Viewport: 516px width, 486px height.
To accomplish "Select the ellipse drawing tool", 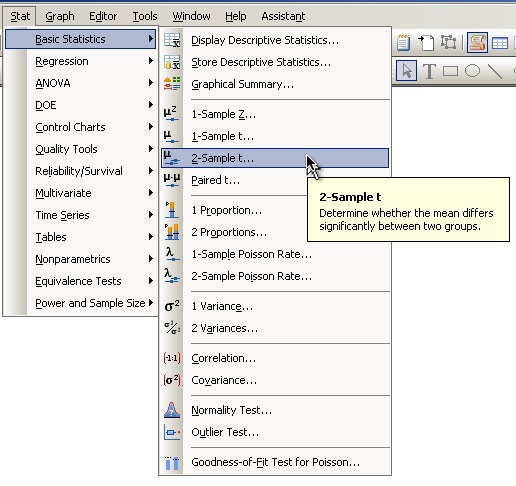I will click(472, 71).
